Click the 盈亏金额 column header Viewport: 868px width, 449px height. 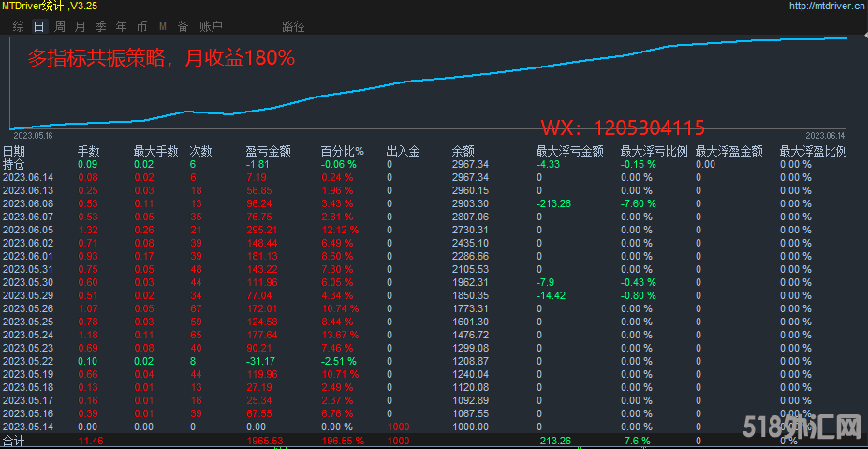point(268,151)
